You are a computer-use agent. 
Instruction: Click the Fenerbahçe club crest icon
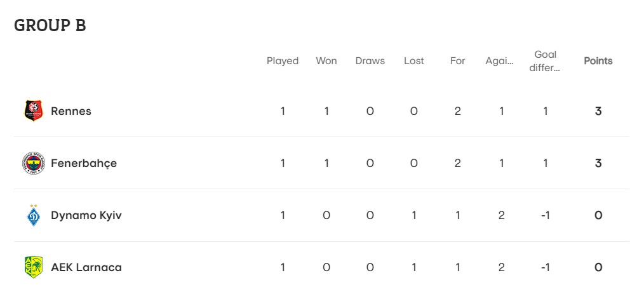tap(33, 163)
